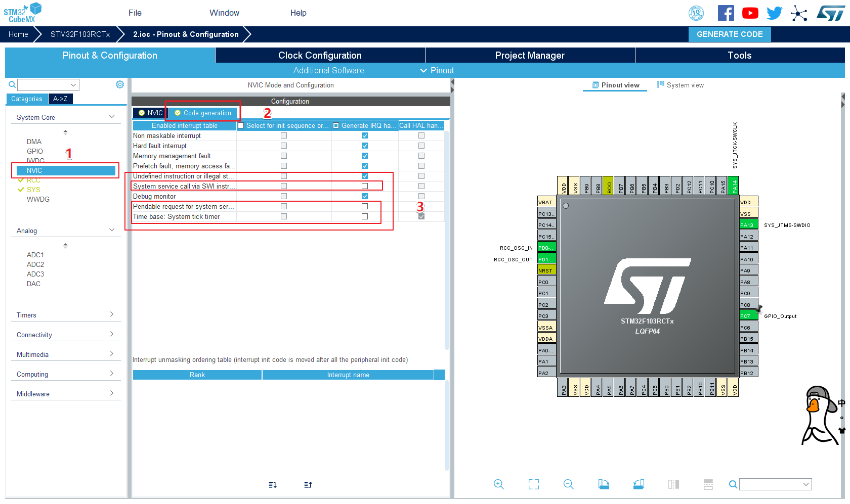Open the NVIC configuration sub-tab

click(x=150, y=113)
